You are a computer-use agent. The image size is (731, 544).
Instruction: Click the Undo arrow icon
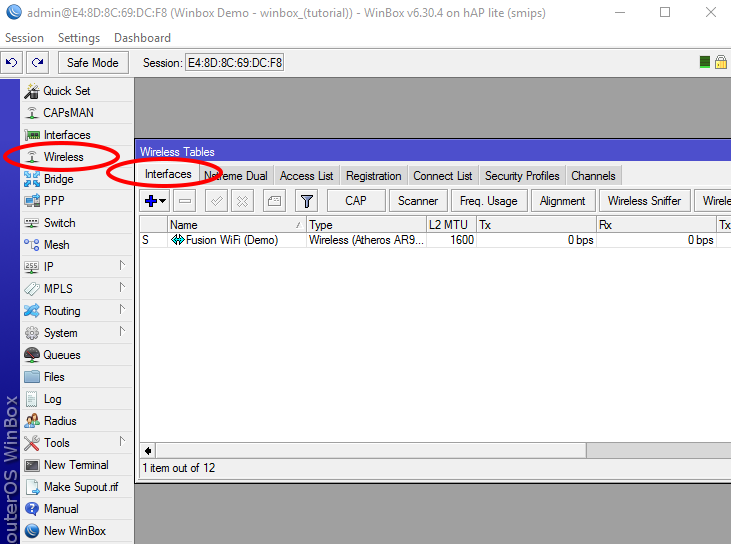point(12,62)
